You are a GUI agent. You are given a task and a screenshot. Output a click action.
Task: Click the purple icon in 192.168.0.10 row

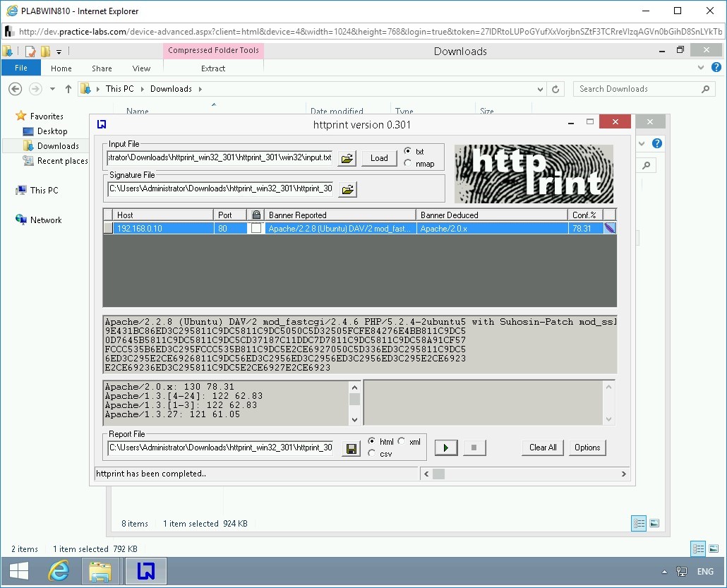(x=610, y=228)
